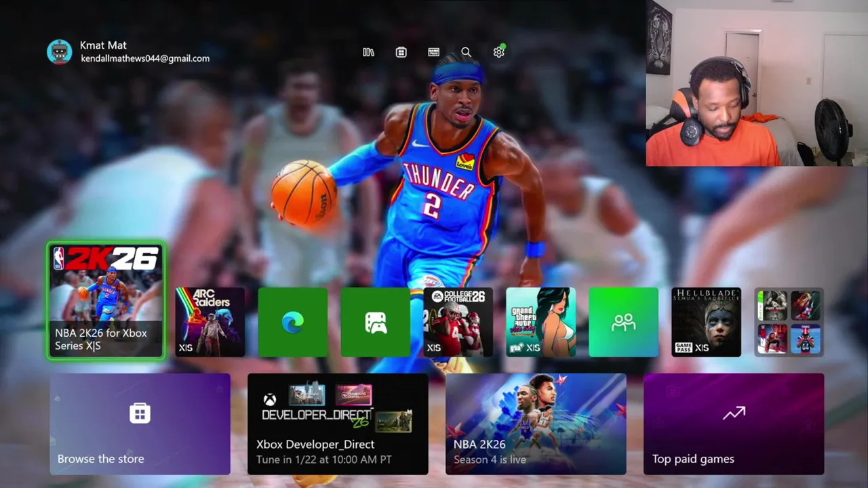The width and height of the screenshot is (868, 488).
Task: Open the green My games controller tile
Action: point(375,322)
